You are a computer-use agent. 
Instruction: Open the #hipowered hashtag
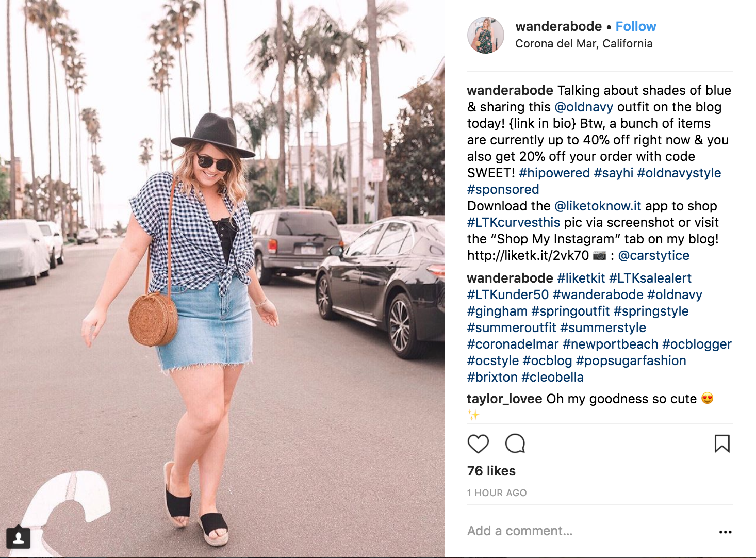(554, 173)
